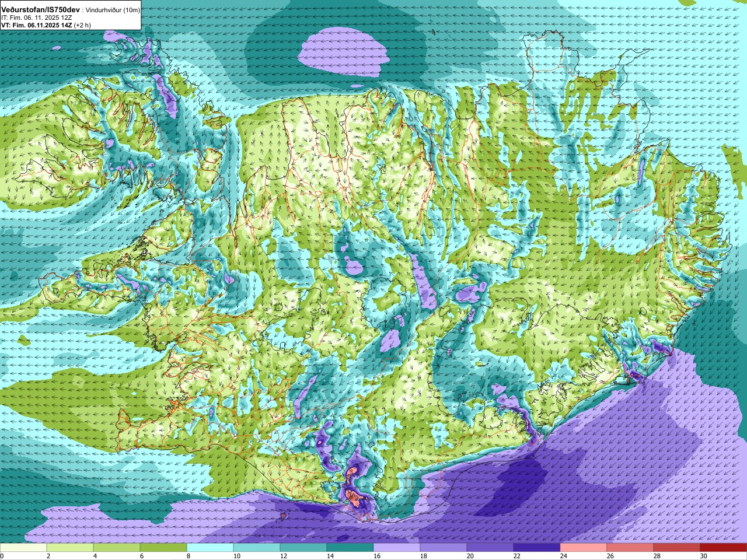Screen dimensions: 747x560
Task: Click the IT: Fim. 06. 11. 2025 12Z line
Action: (37, 17)
